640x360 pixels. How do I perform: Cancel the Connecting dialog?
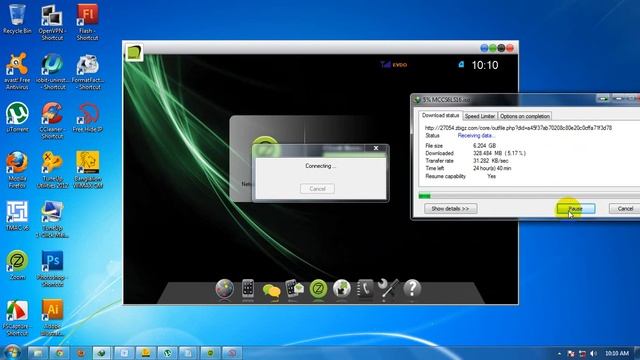point(317,189)
